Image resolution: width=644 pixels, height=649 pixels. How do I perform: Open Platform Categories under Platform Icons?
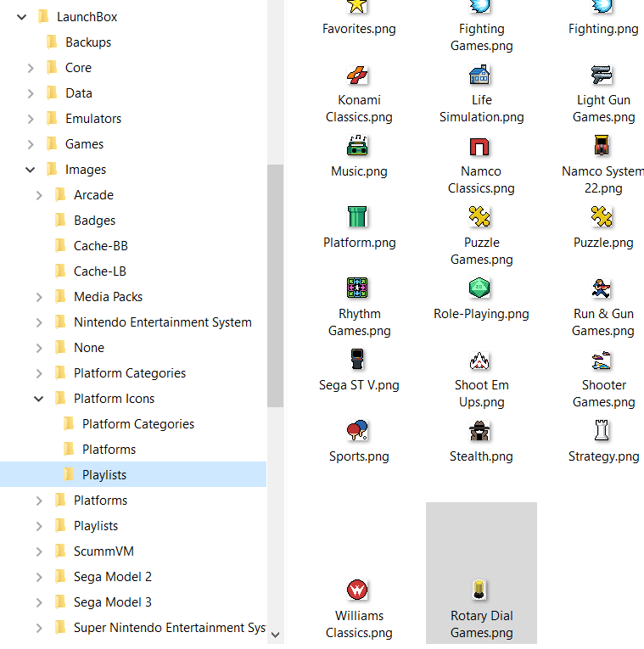[x=138, y=424]
